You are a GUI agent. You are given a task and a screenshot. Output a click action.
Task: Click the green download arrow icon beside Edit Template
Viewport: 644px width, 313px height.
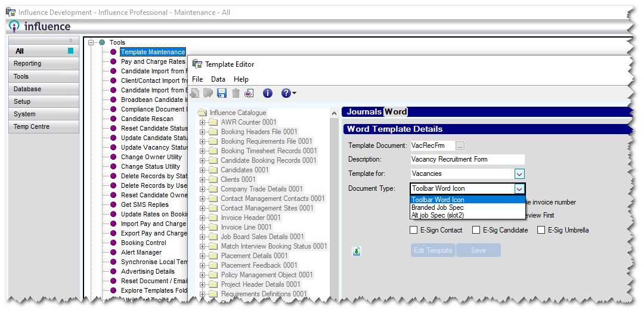coord(356,251)
